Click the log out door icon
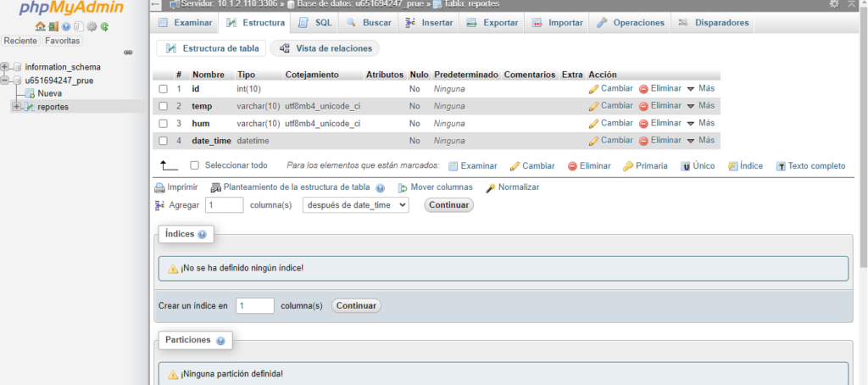The width and height of the screenshot is (868, 385). point(53,26)
